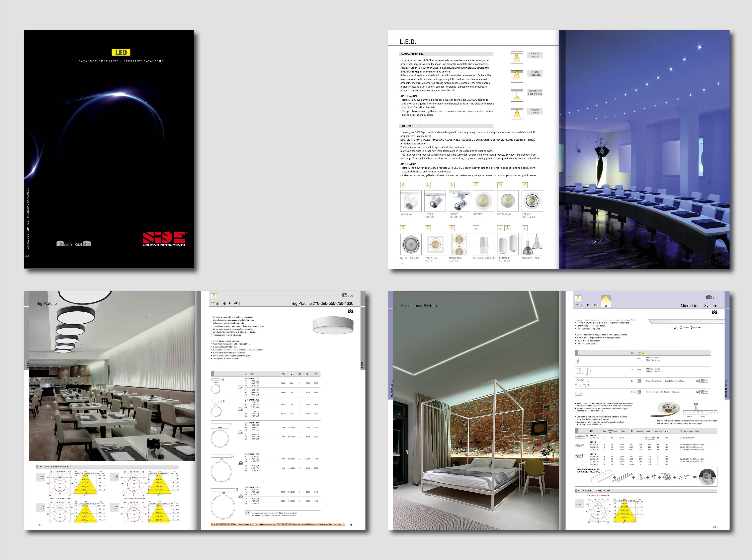
Task: Click the bedroom photo on the Micro Linear System spread
Action: pos(476,410)
